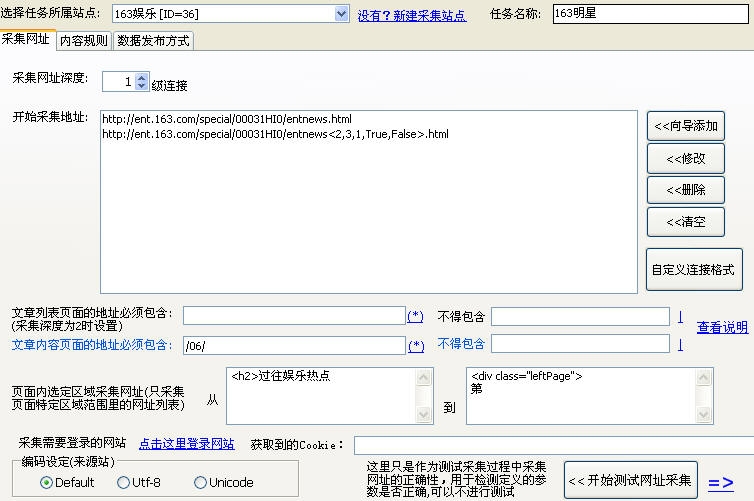Select the Unicode encoding radio button
This screenshot has width=754, height=501.
(200, 483)
